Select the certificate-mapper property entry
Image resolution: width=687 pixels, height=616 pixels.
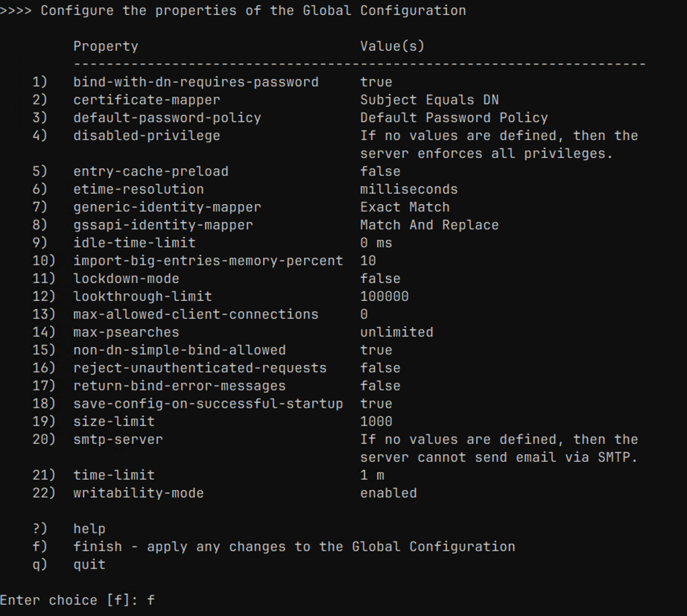coord(146,100)
